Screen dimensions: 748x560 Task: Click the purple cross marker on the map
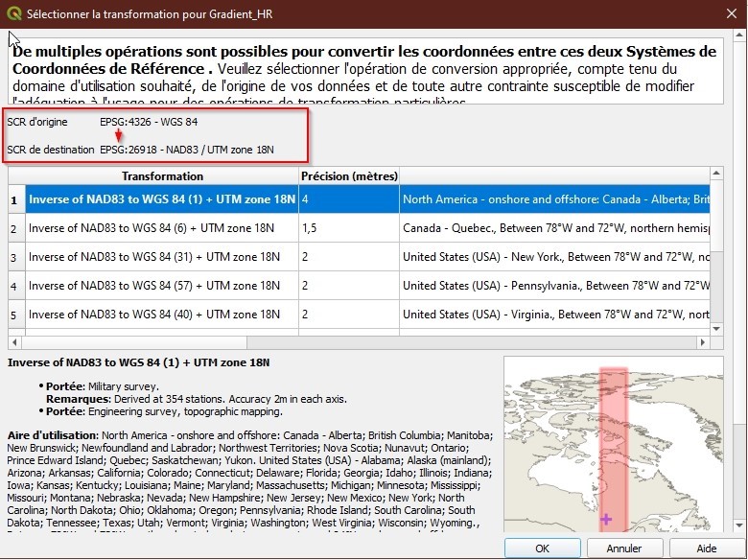point(606,519)
